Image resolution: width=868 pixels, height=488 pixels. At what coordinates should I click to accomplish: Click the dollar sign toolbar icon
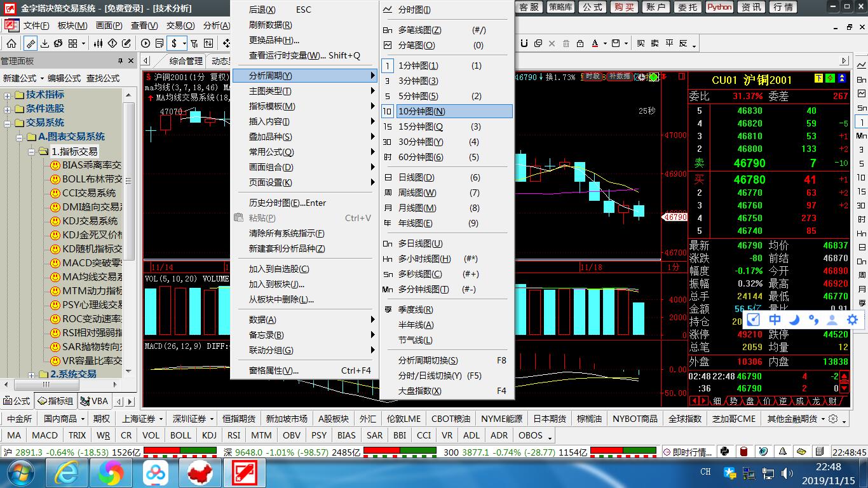[174, 43]
